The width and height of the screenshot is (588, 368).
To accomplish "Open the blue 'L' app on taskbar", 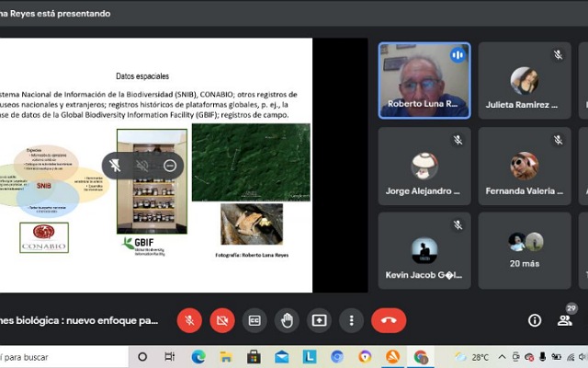I will tap(310, 357).
